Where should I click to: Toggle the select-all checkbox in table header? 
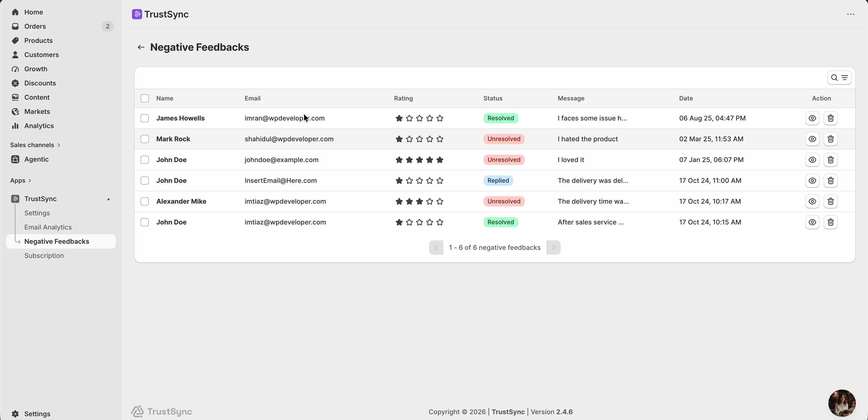(145, 98)
